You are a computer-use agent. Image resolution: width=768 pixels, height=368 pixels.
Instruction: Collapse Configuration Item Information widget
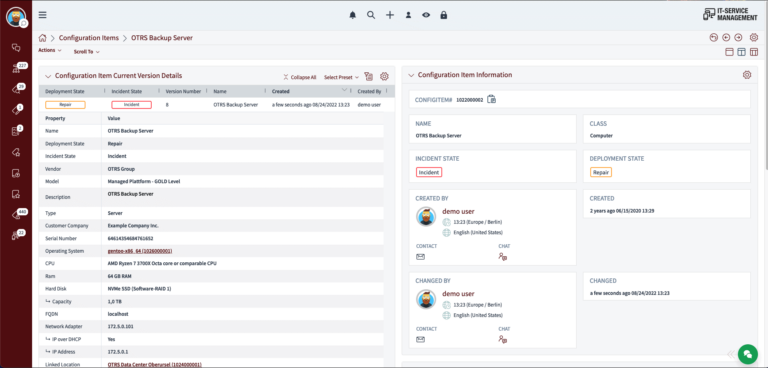coord(410,75)
